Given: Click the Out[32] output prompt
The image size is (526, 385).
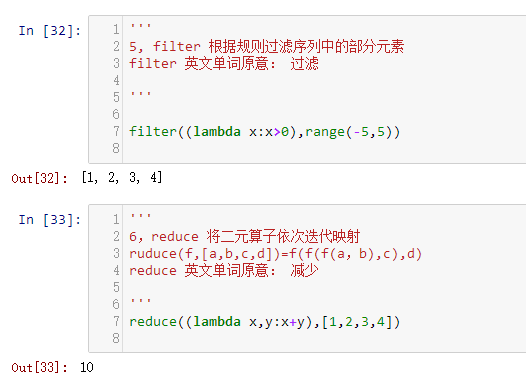Looking at the screenshot, I should pyautogui.click(x=39, y=178).
